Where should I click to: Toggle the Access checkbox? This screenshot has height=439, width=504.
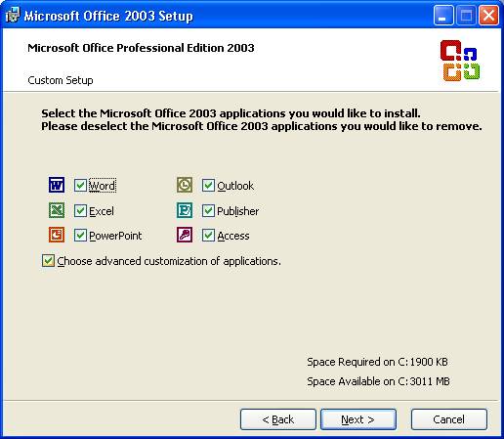(208, 235)
